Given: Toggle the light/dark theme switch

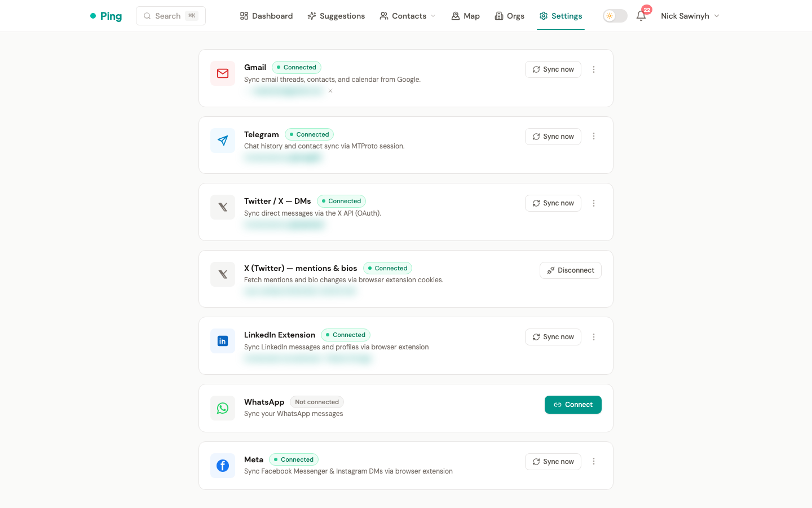Looking at the screenshot, I should [615, 16].
